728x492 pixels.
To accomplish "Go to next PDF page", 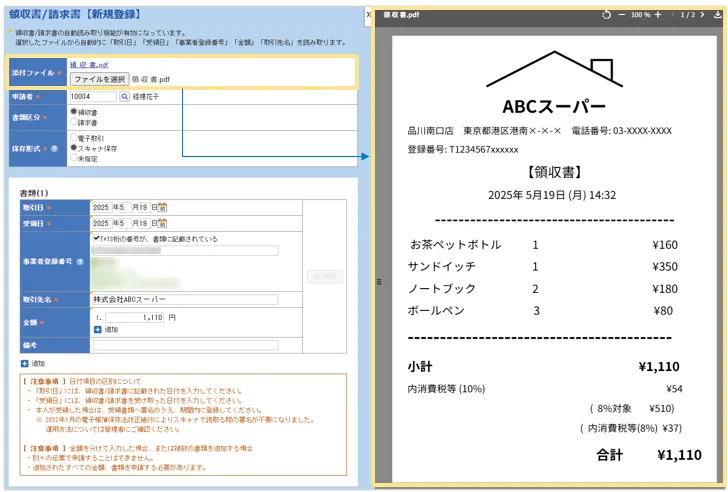I will [x=701, y=15].
